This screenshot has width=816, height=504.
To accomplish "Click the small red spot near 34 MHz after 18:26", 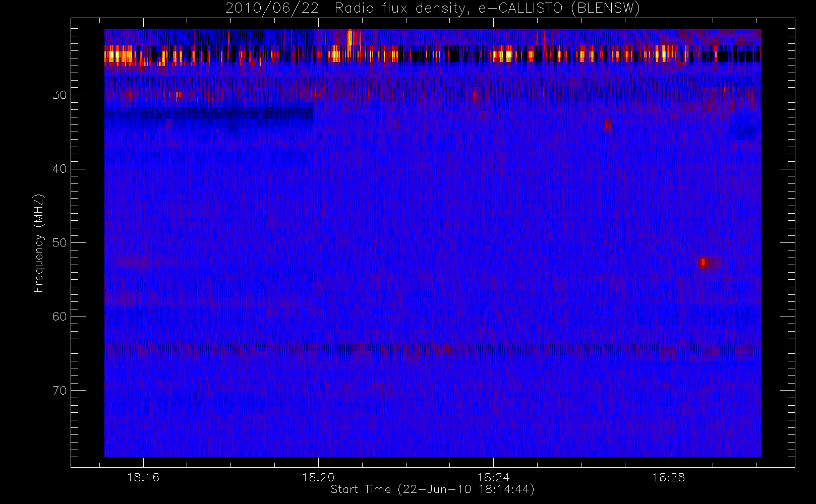I will pyautogui.click(x=608, y=123).
